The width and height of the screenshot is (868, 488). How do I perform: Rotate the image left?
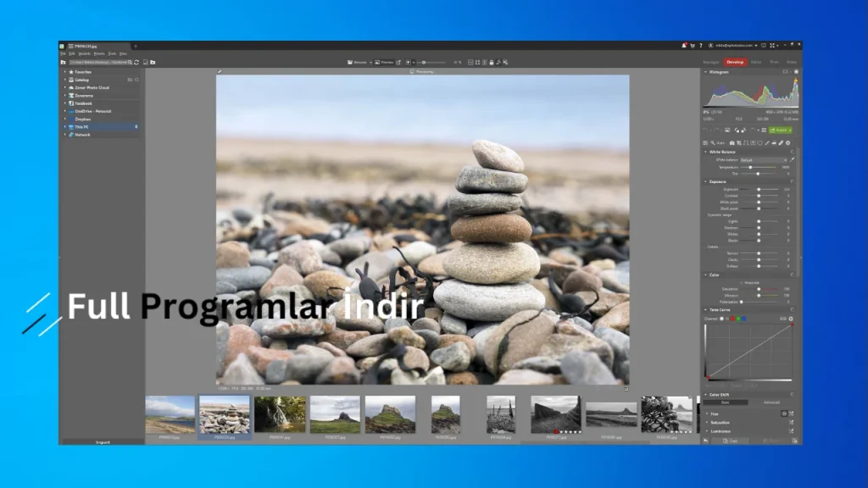point(737,130)
